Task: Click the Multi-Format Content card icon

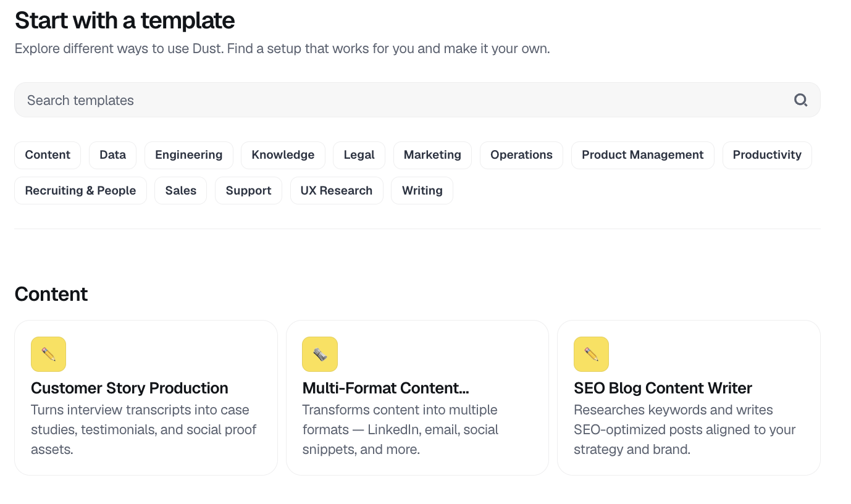Action: pos(320,354)
